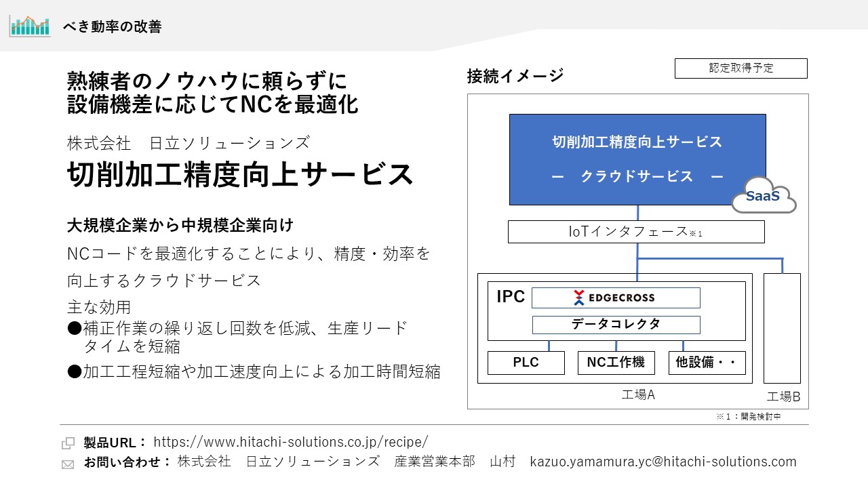Click the 加工工程短縮や加工速度向上 bullet
868x488 pixels.
point(254,371)
